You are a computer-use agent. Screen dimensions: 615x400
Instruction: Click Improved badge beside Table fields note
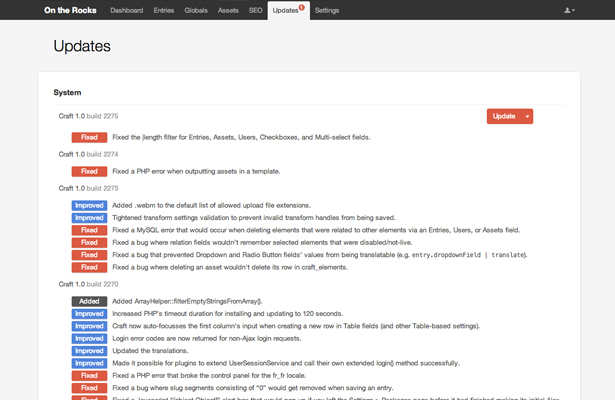[89, 326]
